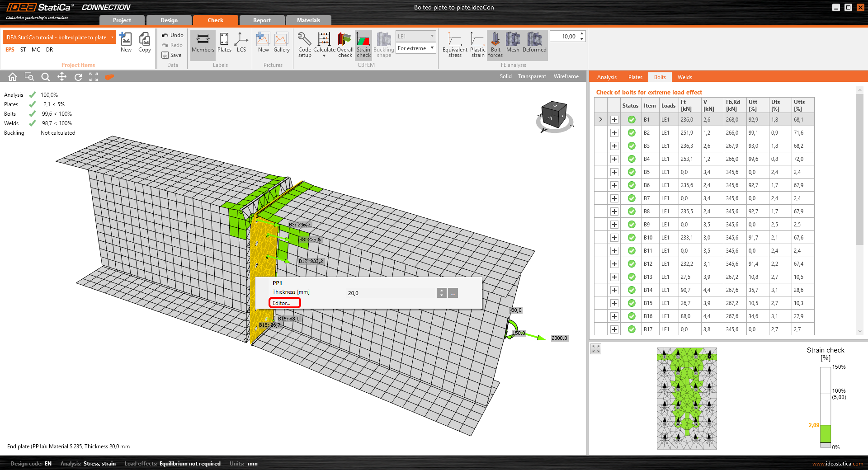Viewport: 868px width, 470px height.
Task: Show Bolt forces results
Action: point(495,44)
